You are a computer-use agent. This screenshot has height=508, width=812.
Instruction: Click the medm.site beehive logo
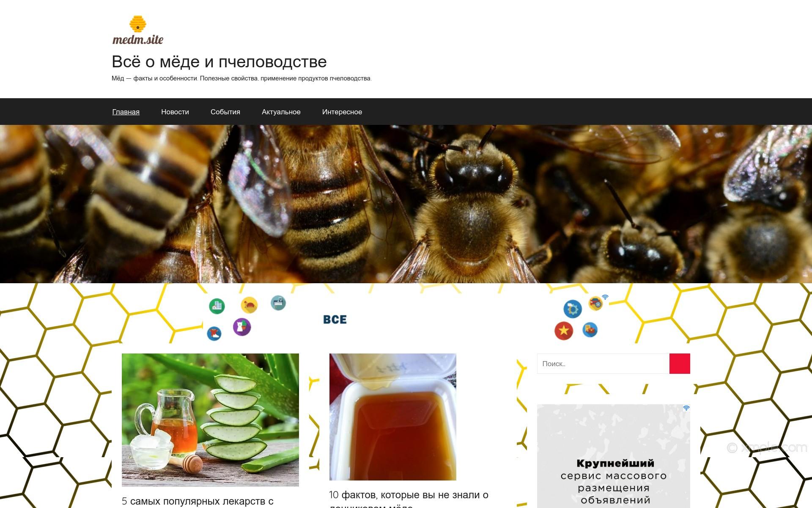(138, 30)
